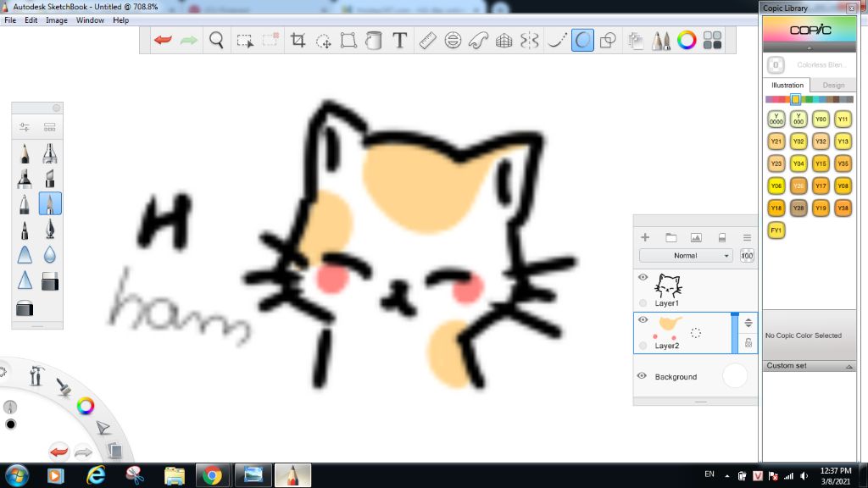Open Brush Properties sliders icon
The image size is (868, 488).
point(25,127)
